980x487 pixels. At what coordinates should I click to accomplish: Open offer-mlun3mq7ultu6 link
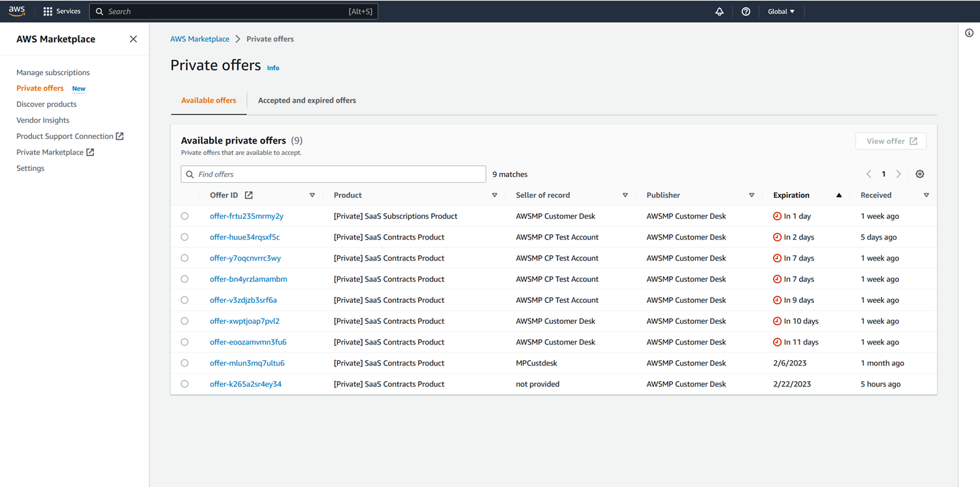[x=247, y=363]
